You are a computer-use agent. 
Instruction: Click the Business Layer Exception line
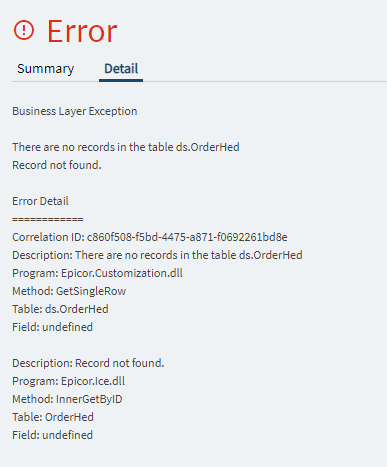pyautogui.click(x=75, y=111)
